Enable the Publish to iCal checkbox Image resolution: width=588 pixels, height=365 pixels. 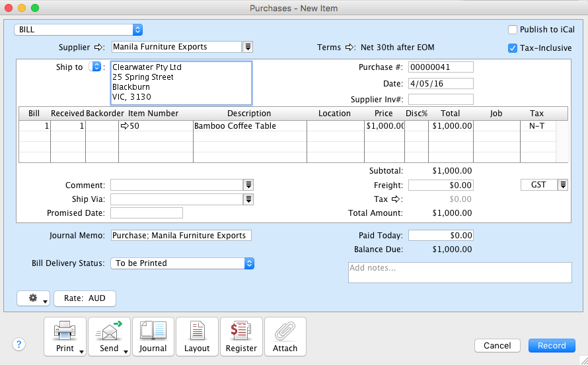point(513,30)
